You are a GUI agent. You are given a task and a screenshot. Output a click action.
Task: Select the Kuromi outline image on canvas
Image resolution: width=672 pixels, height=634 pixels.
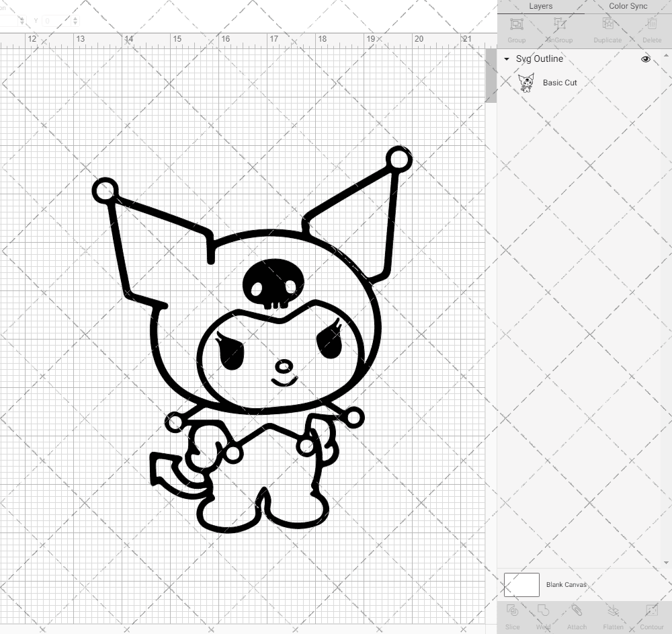pyautogui.click(x=252, y=340)
